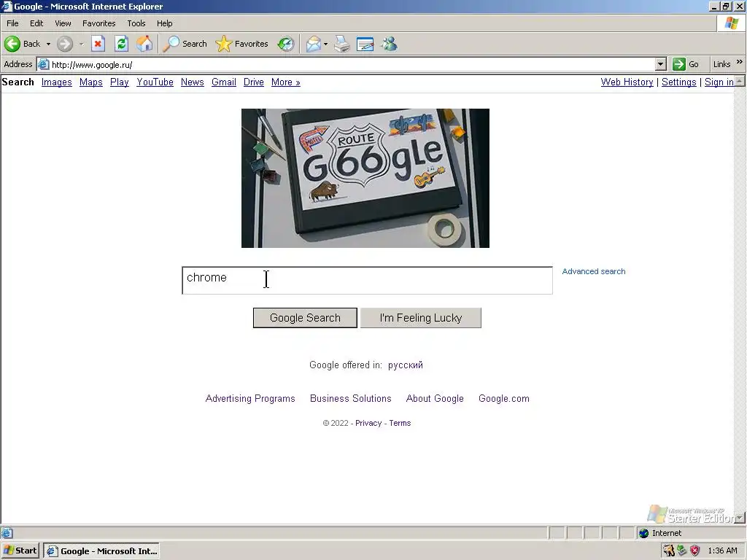Click the 1:36 AM clock
This screenshot has width=747, height=560.
click(722, 551)
